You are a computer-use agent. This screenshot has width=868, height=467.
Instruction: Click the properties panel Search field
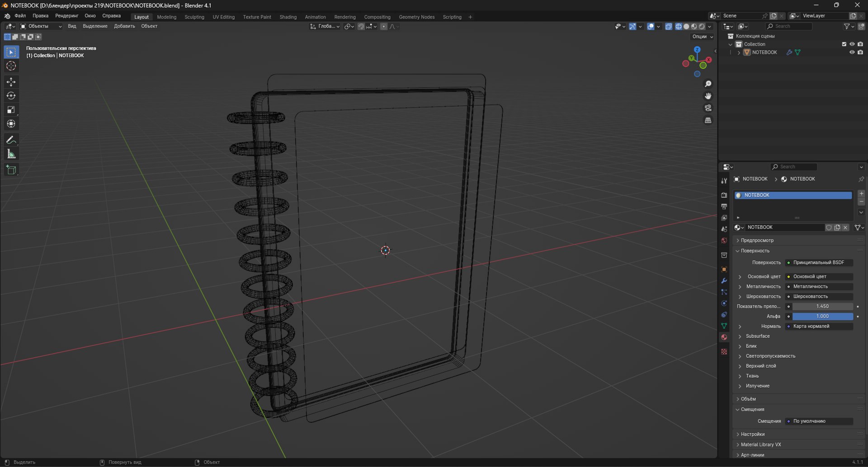click(793, 167)
